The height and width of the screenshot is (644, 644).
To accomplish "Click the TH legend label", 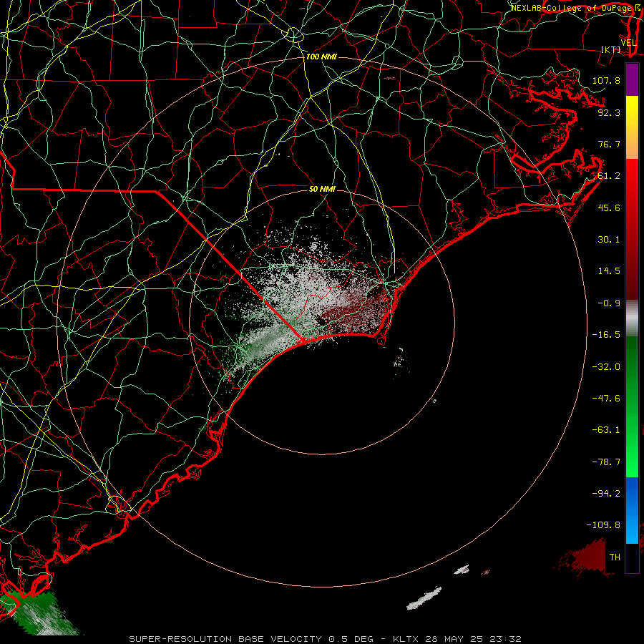I will tap(615, 557).
